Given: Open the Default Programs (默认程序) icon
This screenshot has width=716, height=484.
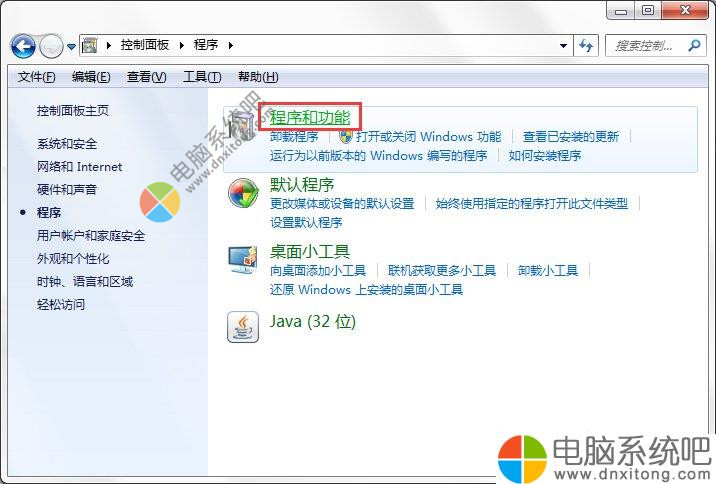Looking at the screenshot, I should click(243, 193).
